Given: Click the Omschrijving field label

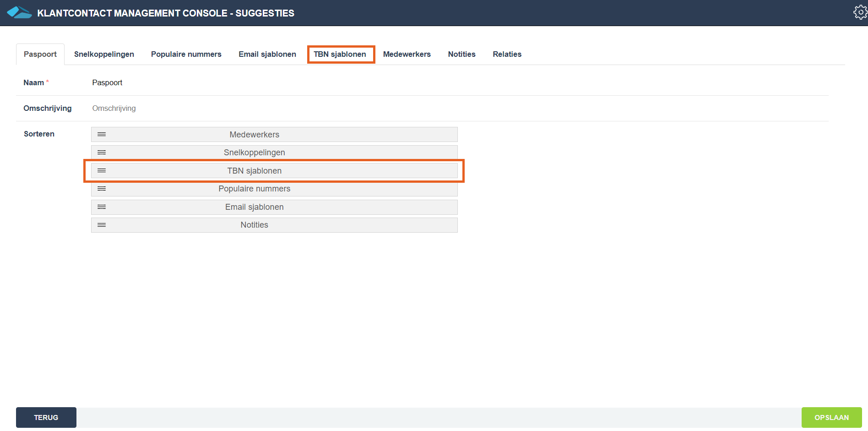Looking at the screenshot, I should pos(48,108).
